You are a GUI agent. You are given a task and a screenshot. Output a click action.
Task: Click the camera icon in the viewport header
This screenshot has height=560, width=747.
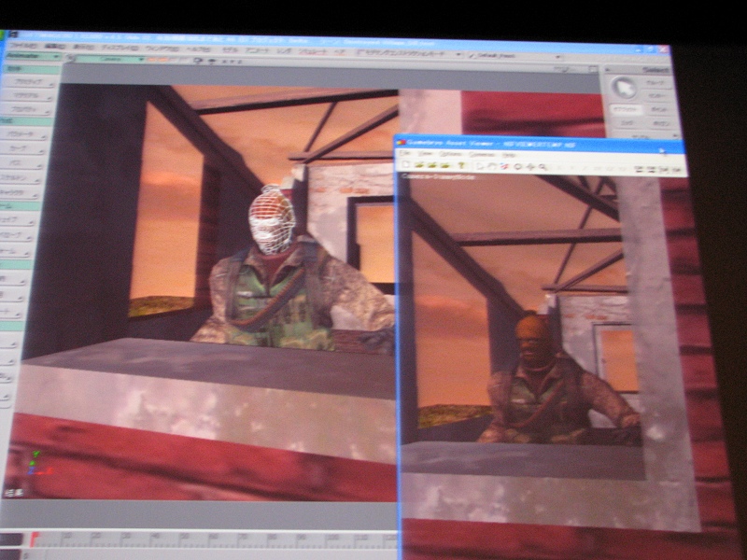(x=199, y=61)
